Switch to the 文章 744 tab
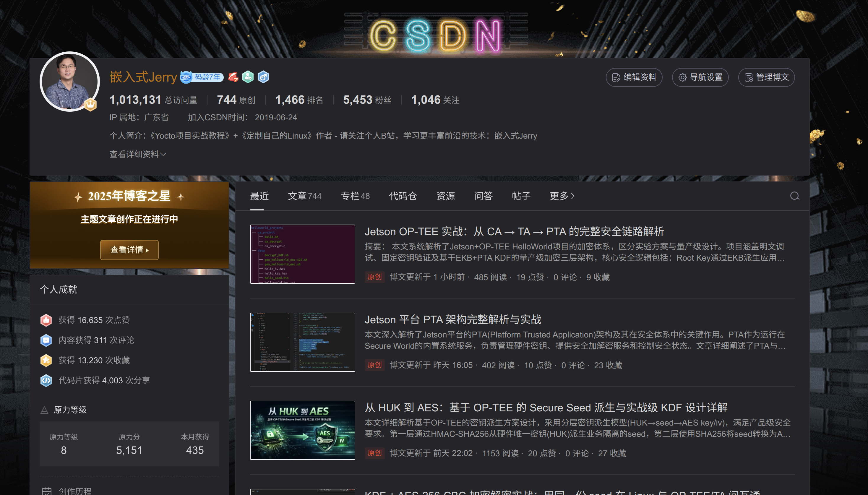This screenshot has height=495, width=868. (304, 196)
